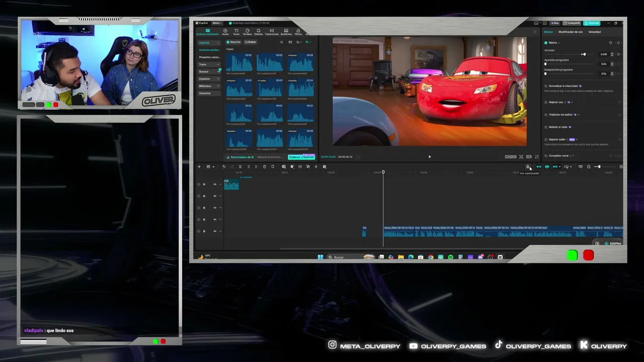Switch to the Velocidad tab
644x362 pixels.
coord(595,32)
